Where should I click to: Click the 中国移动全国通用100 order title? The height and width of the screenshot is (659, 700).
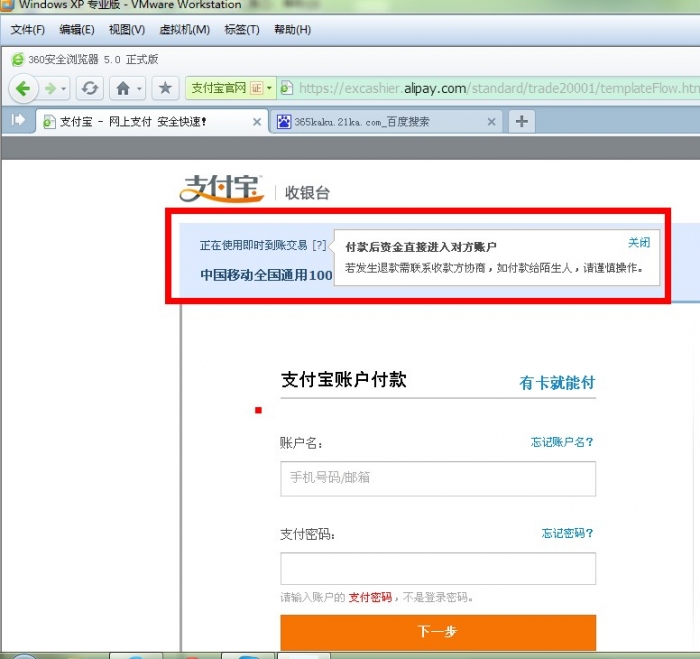pyautogui.click(x=266, y=275)
